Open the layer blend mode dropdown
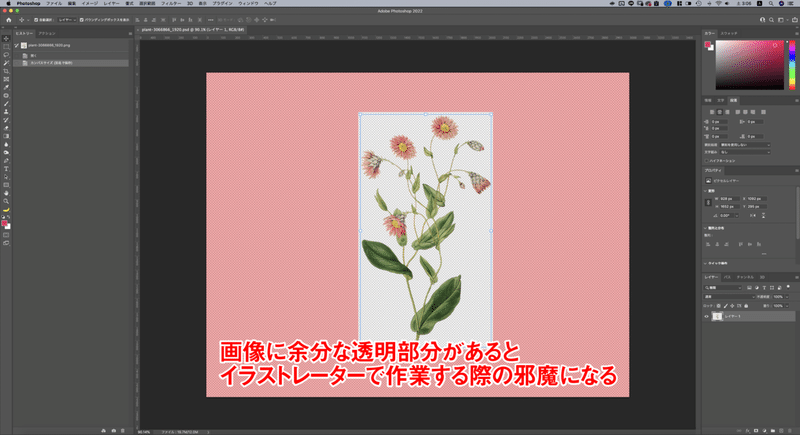Screen dimensions: 800x435 [729, 297]
